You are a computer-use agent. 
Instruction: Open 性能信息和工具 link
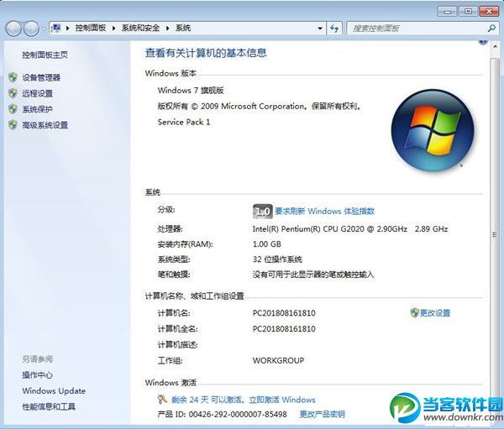[49, 406]
